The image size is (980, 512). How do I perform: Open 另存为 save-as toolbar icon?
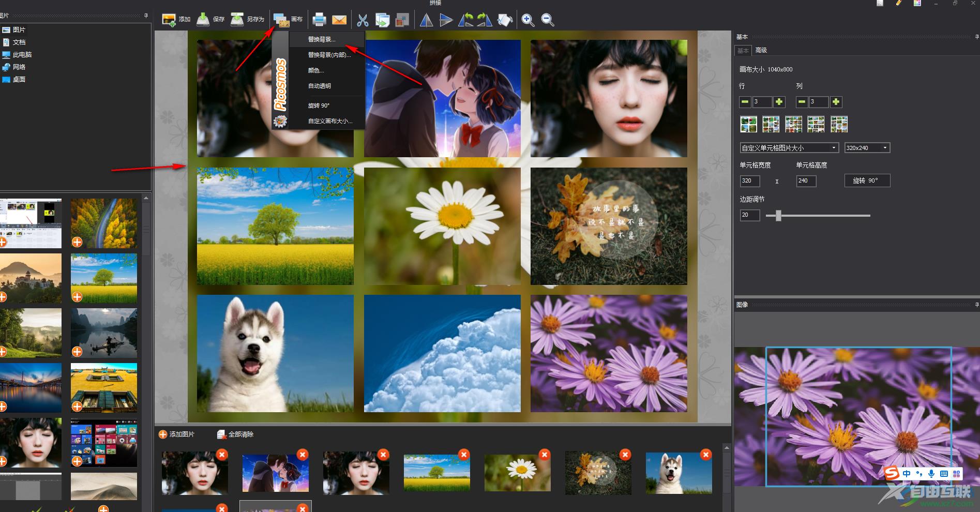(x=237, y=20)
